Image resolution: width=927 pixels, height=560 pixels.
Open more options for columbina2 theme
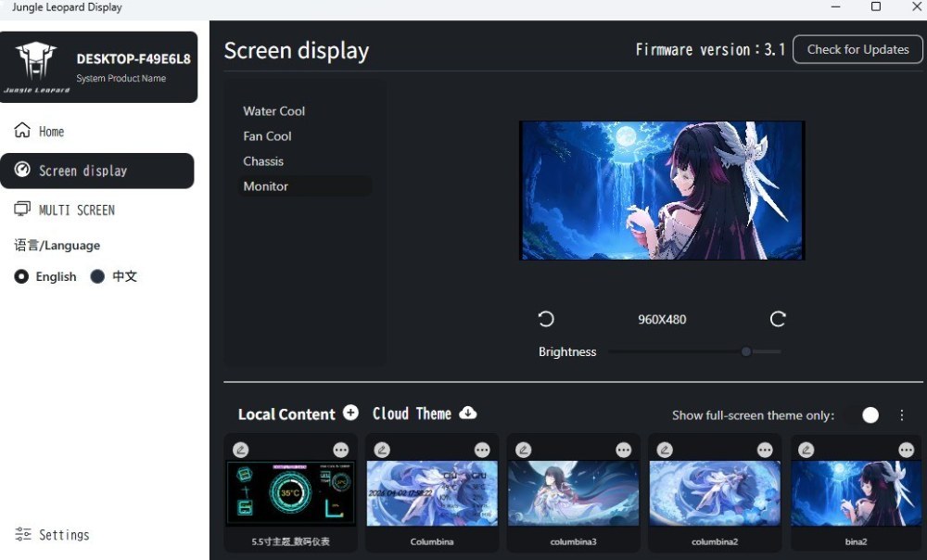[x=765, y=450]
